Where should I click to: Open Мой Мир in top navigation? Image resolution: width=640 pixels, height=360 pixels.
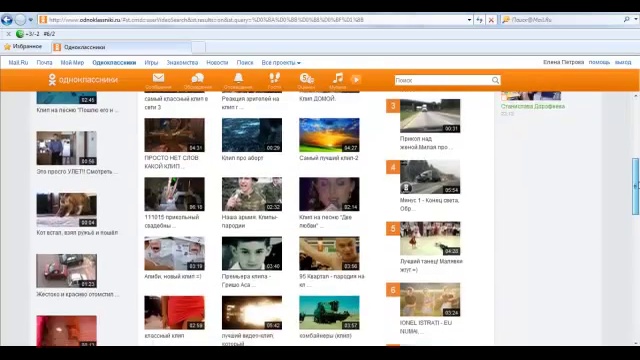[72, 62]
